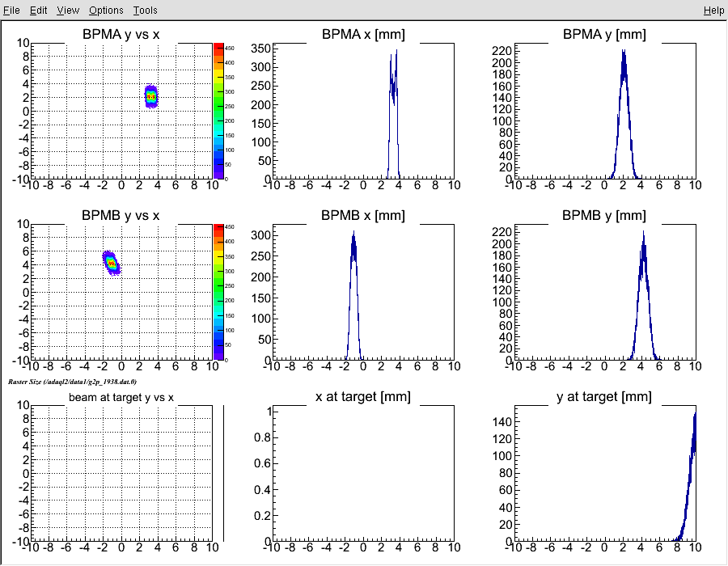The width and height of the screenshot is (728, 566).
Task: Click the beam spot in BPMB y vs x plot
Action: point(112,263)
